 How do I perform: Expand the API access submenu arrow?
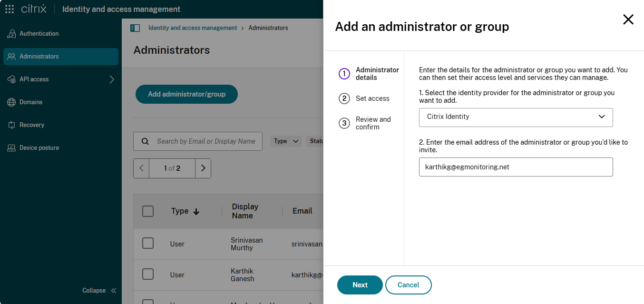[x=112, y=79]
